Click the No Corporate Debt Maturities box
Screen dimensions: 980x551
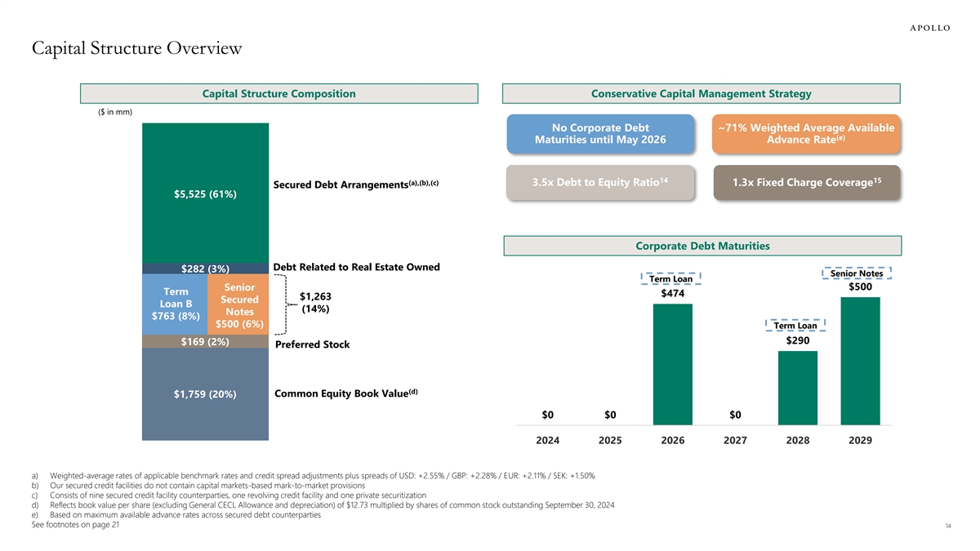[x=600, y=134]
